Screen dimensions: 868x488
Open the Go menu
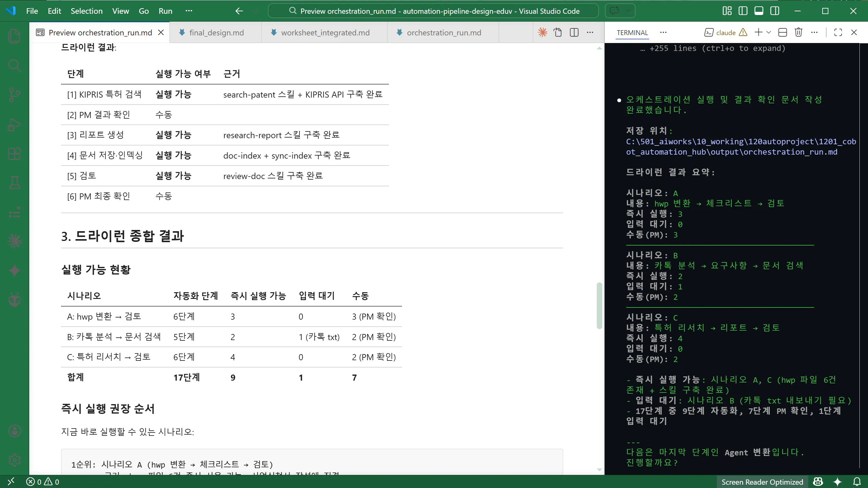click(x=144, y=11)
